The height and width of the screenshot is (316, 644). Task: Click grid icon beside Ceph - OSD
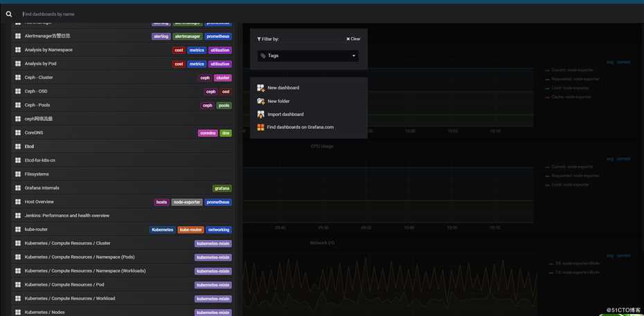coord(18,91)
